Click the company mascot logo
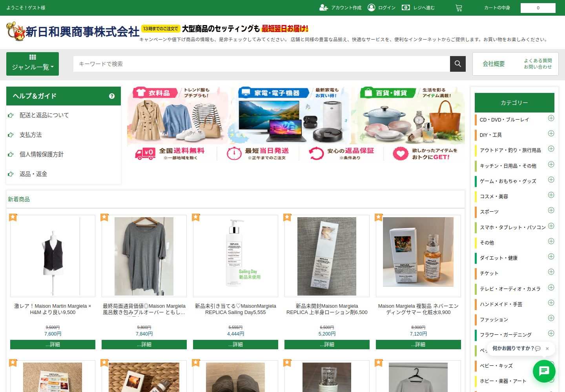This screenshot has width=565, height=392. click(x=16, y=31)
